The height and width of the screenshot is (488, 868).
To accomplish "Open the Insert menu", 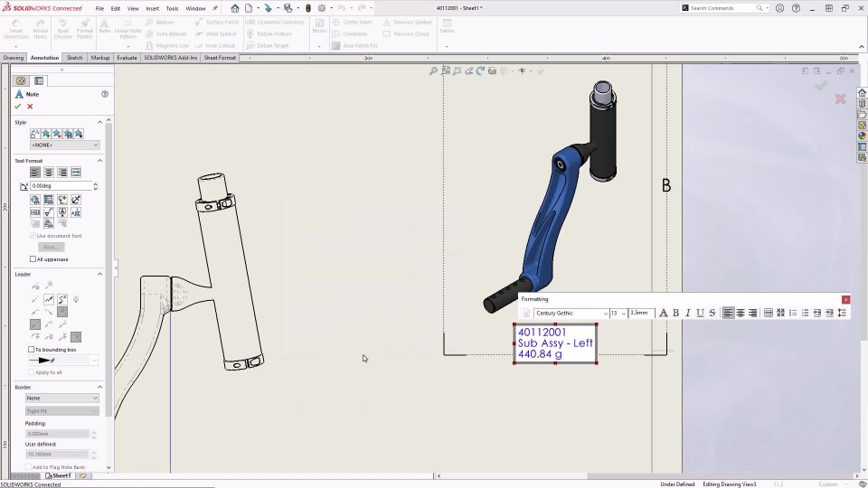I will 152,8.
